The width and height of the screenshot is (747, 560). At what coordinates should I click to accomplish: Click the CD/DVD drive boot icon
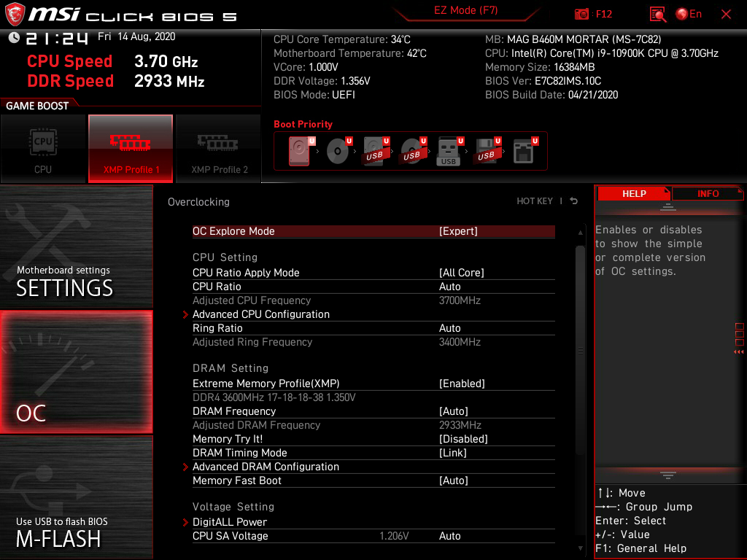point(338,149)
